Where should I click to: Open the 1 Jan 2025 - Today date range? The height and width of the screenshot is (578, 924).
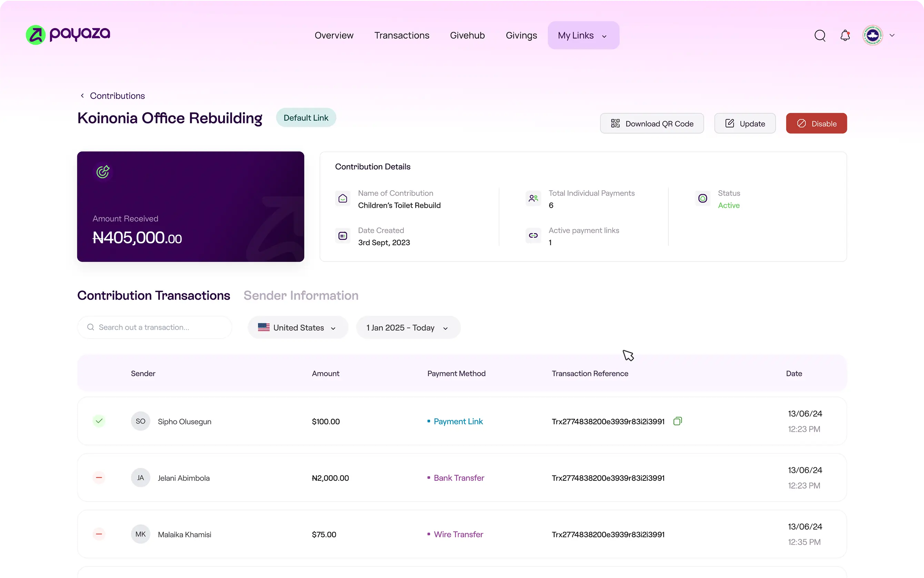pos(408,328)
